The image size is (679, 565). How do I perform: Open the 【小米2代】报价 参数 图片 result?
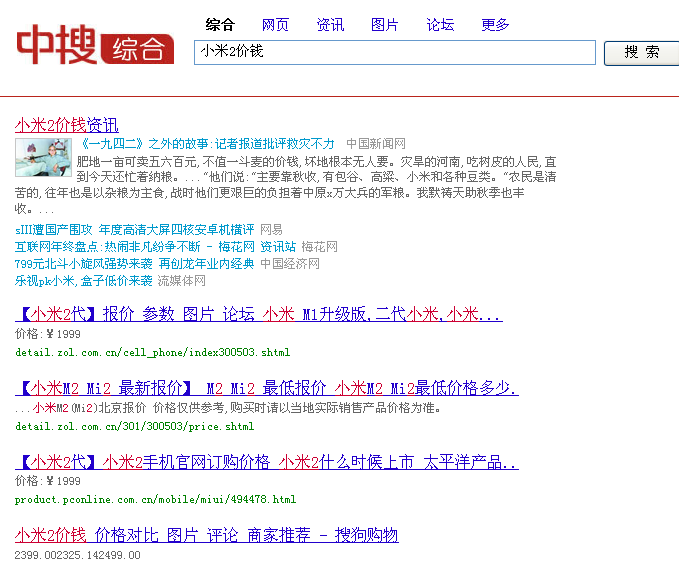pyautogui.click(x=258, y=314)
